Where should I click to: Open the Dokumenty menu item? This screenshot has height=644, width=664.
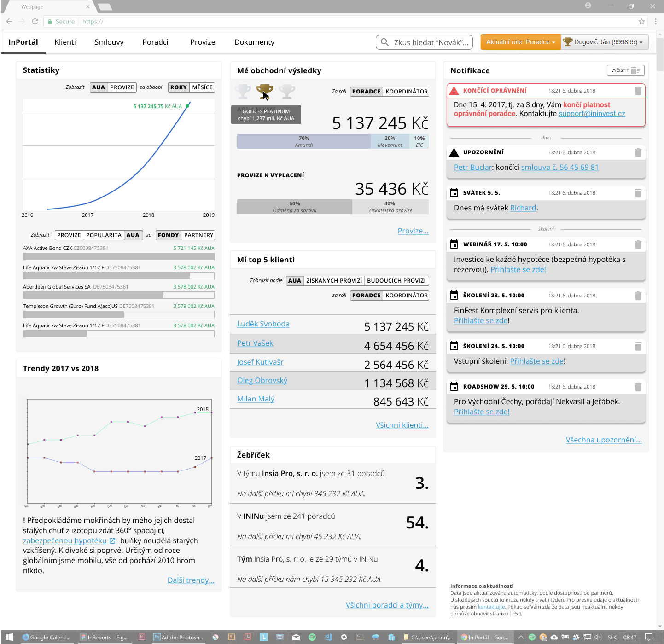pyautogui.click(x=254, y=42)
